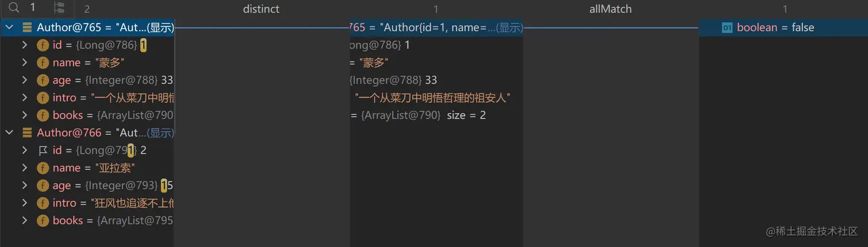Click the flag icon next to id 2
The width and height of the screenshot is (868, 247).
coord(42,150)
